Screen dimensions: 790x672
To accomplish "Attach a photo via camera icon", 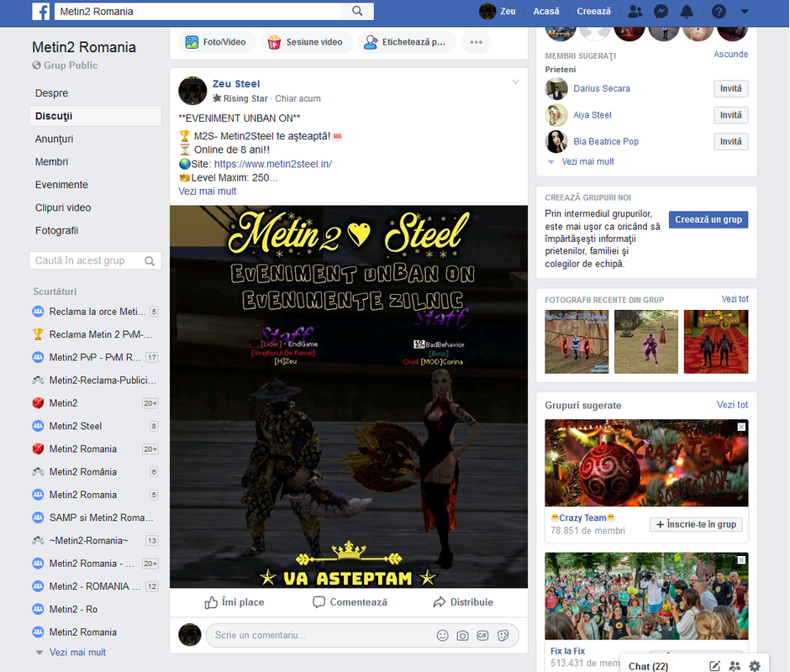I will pyautogui.click(x=462, y=636).
